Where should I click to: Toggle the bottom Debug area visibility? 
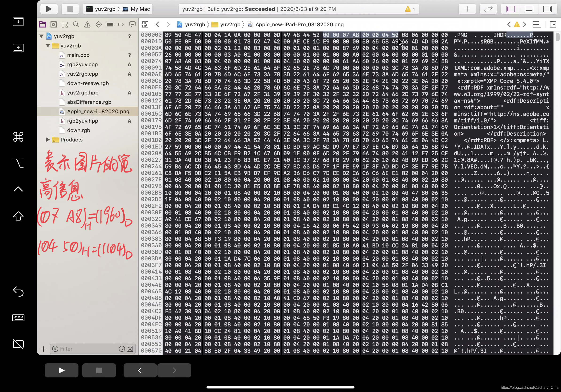tap(529, 9)
